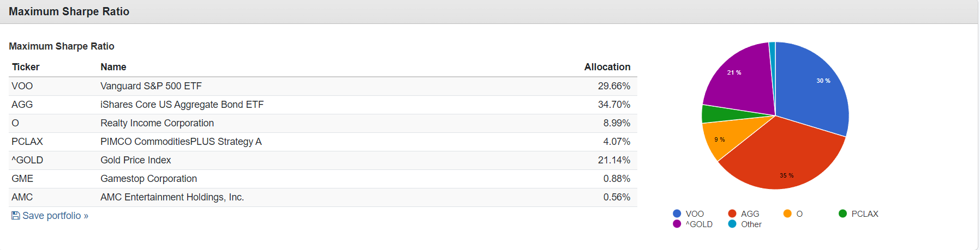Screen dimensions: 980x250
Task: Toggle Other legend teal circle
Action: pos(732,224)
